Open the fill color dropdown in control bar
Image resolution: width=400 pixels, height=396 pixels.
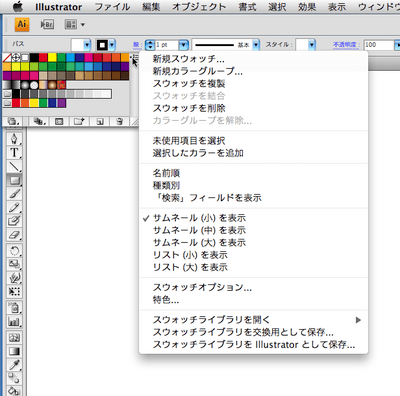[x=87, y=45]
